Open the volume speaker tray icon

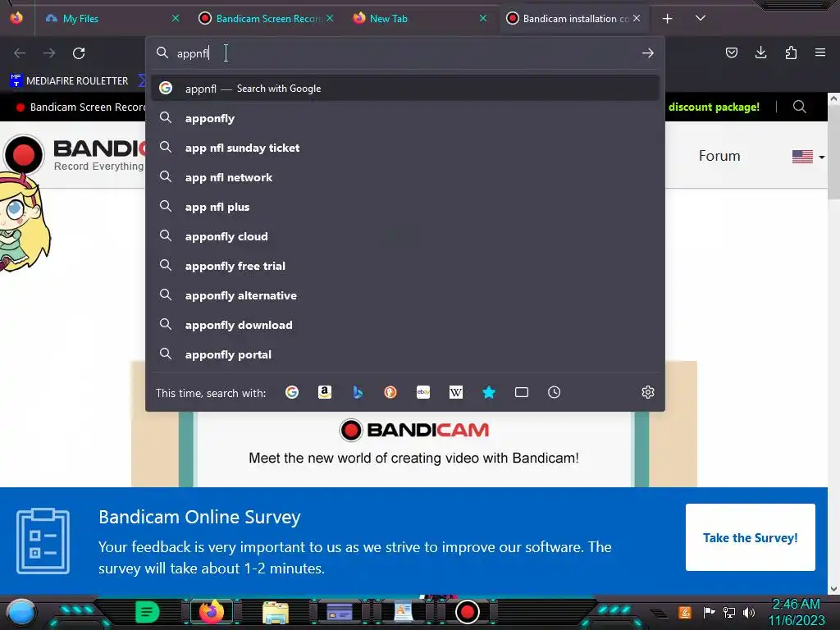point(749,612)
